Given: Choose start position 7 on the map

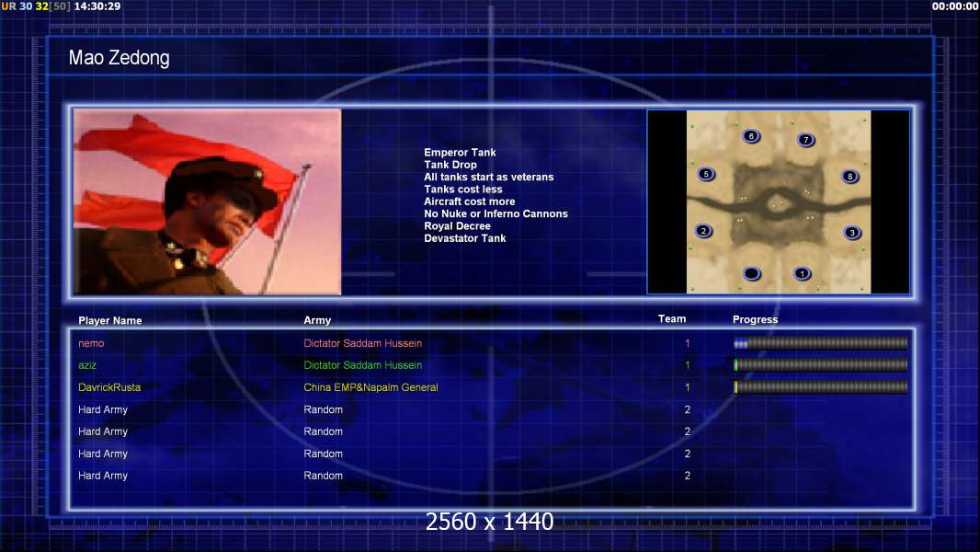Looking at the screenshot, I should pos(806,140).
